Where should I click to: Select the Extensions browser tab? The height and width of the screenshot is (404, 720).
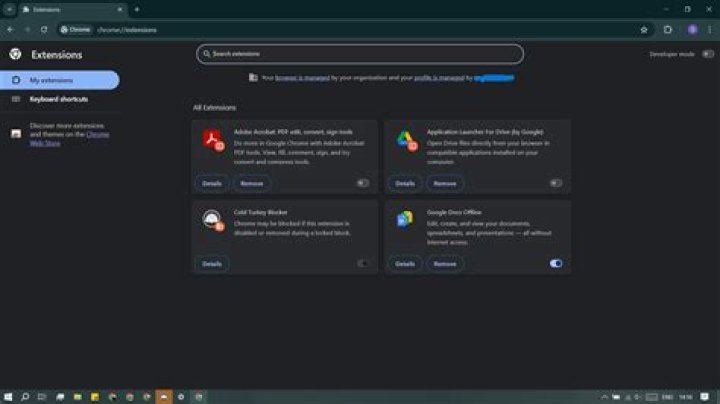[73, 9]
